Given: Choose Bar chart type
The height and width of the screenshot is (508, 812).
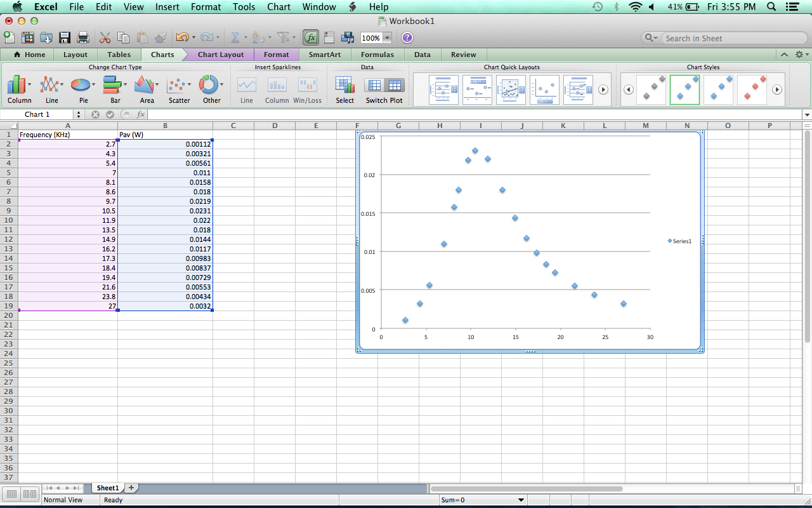Looking at the screenshot, I should point(115,90).
